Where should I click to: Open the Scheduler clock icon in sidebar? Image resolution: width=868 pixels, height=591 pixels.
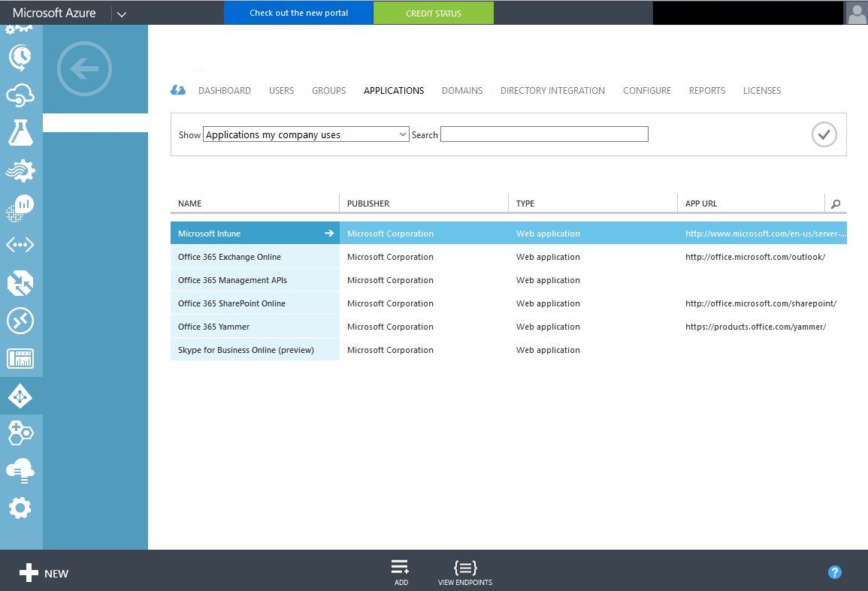click(x=20, y=58)
